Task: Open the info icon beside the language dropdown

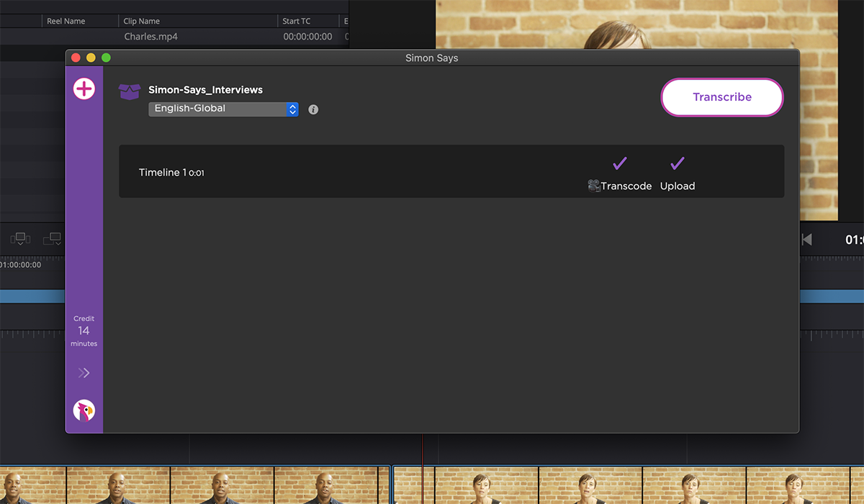Action: click(x=312, y=109)
